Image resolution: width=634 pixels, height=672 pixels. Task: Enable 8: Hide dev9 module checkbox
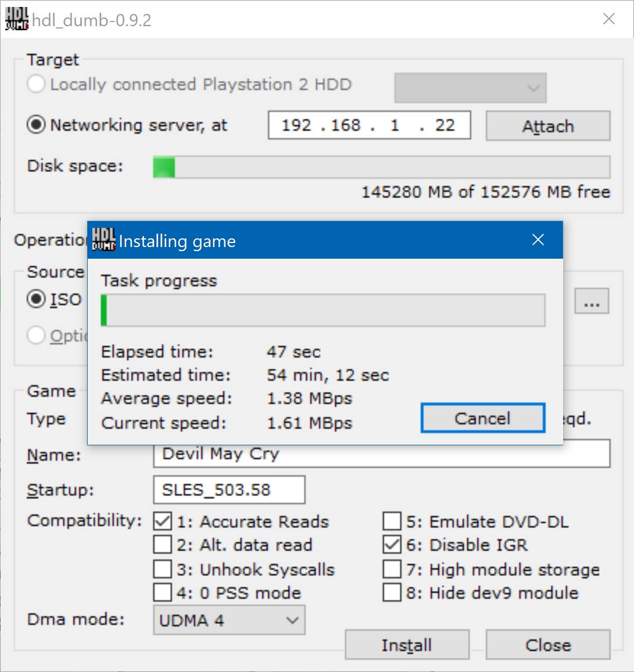392,593
